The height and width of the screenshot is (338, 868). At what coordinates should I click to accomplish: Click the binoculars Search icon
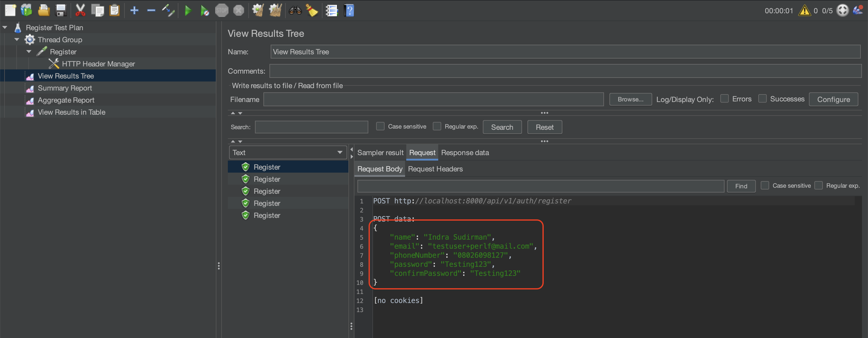295,11
